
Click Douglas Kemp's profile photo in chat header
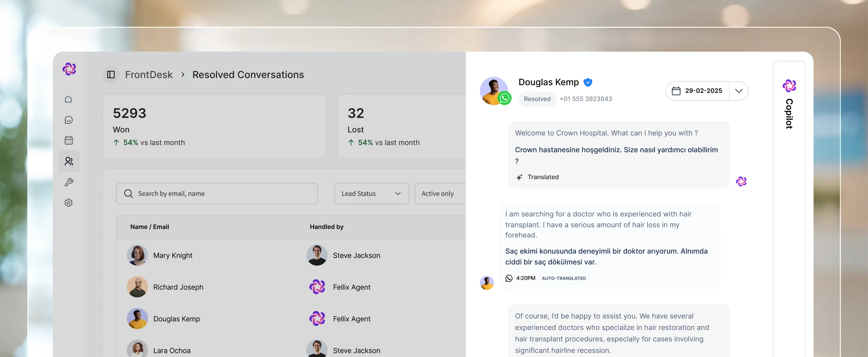tap(494, 90)
